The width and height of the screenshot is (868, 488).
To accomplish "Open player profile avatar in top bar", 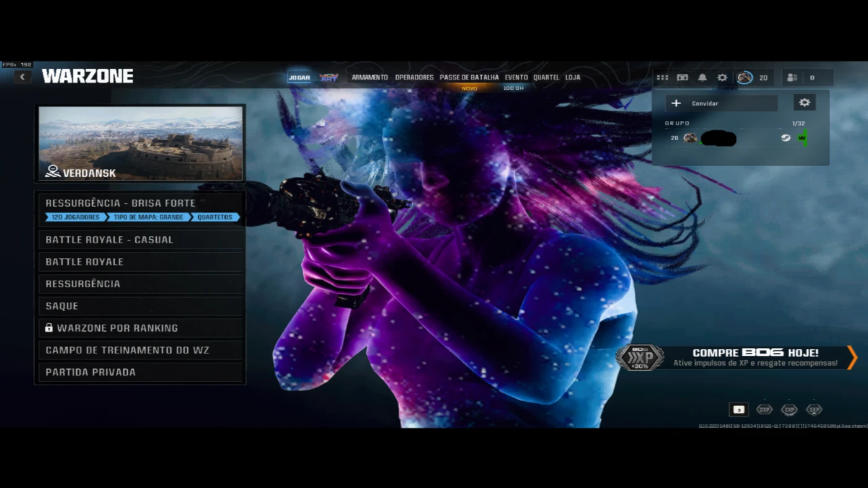I will (745, 78).
